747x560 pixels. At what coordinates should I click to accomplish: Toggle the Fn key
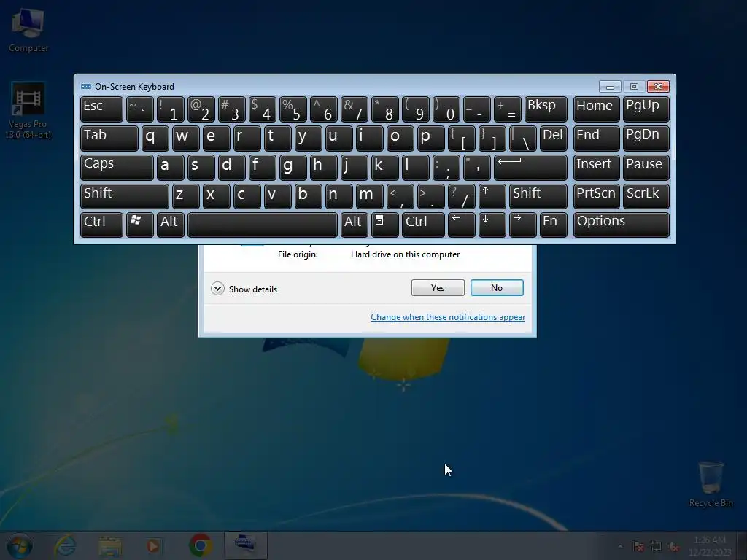(554, 225)
